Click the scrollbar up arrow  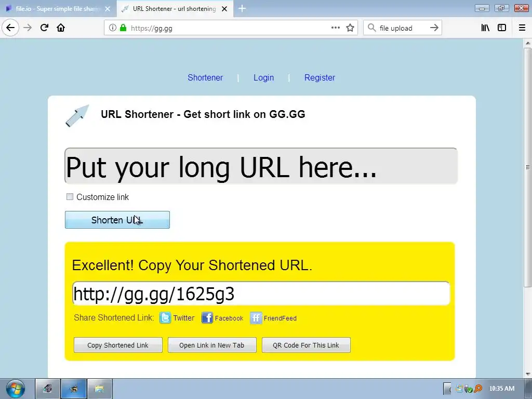click(x=528, y=43)
